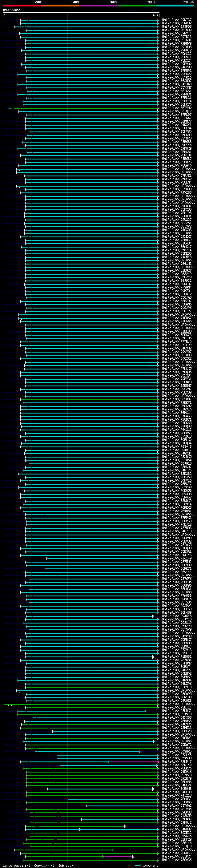
Task: Click the magenta segment of UniRef100_Q6IPX4 alignment
Action: 118,857
